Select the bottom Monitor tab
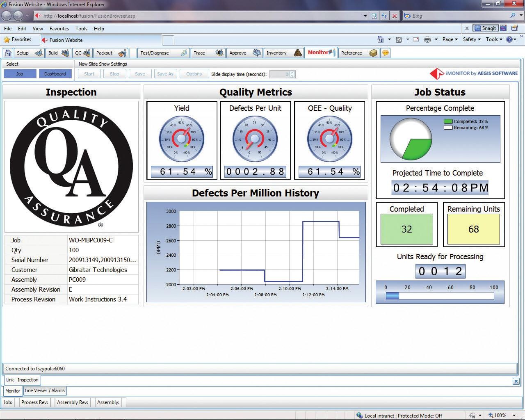This screenshot has width=525, height=420. click(x=13, y=391)
